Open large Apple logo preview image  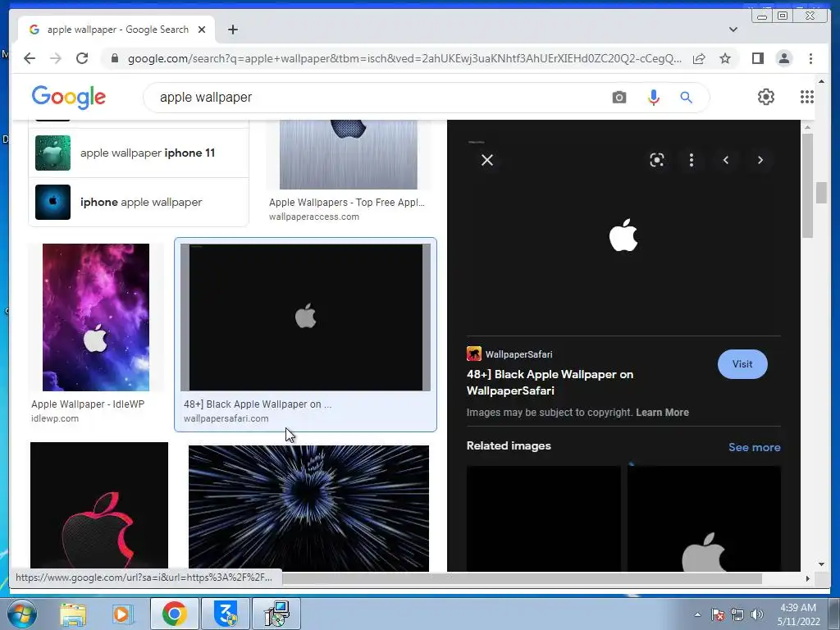623,235
